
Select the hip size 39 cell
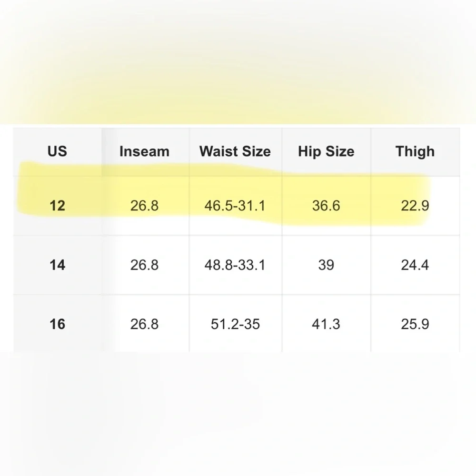(326, 265)
